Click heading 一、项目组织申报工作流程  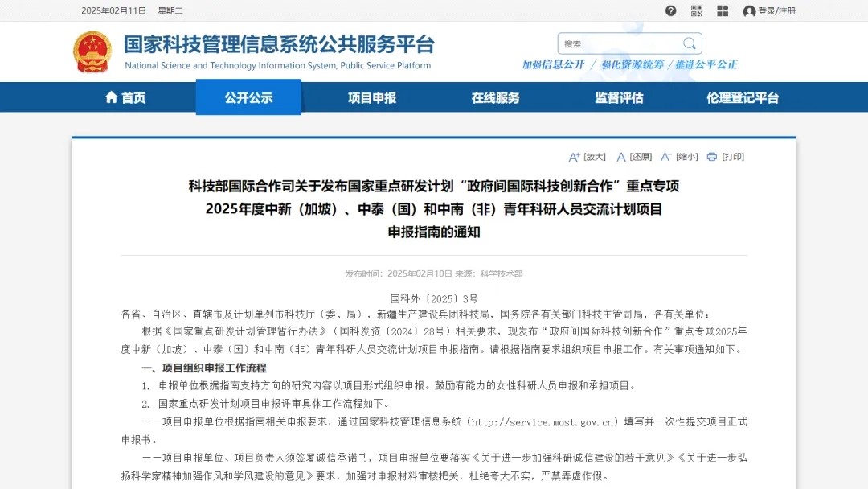tap(203, 368)
